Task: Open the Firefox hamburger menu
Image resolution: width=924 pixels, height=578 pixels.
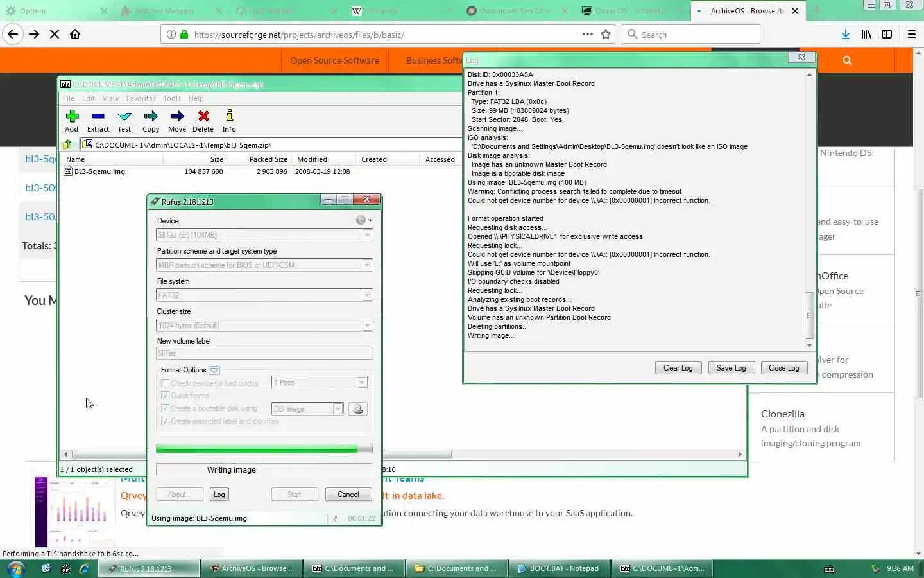Action: (x=912, y=35)
